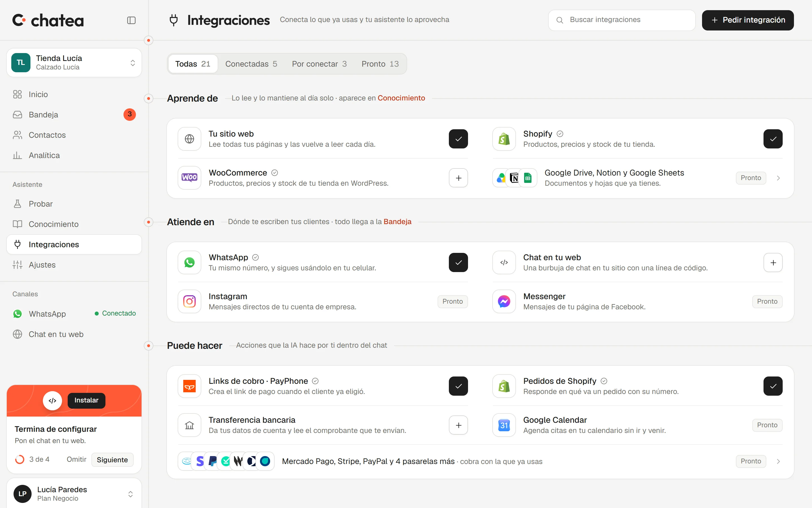The height and width of the screenshot is (508, 812).
Task: Click the Pronto badge for Instagram
Action: [453, 301]
